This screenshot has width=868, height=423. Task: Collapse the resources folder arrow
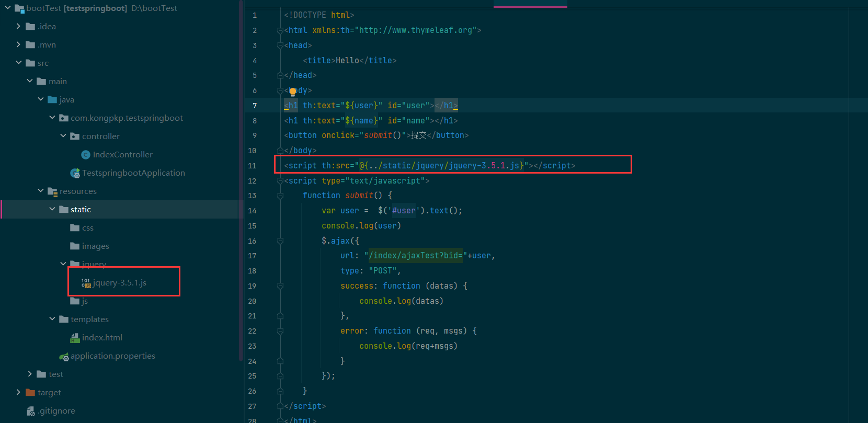point(41,191)
